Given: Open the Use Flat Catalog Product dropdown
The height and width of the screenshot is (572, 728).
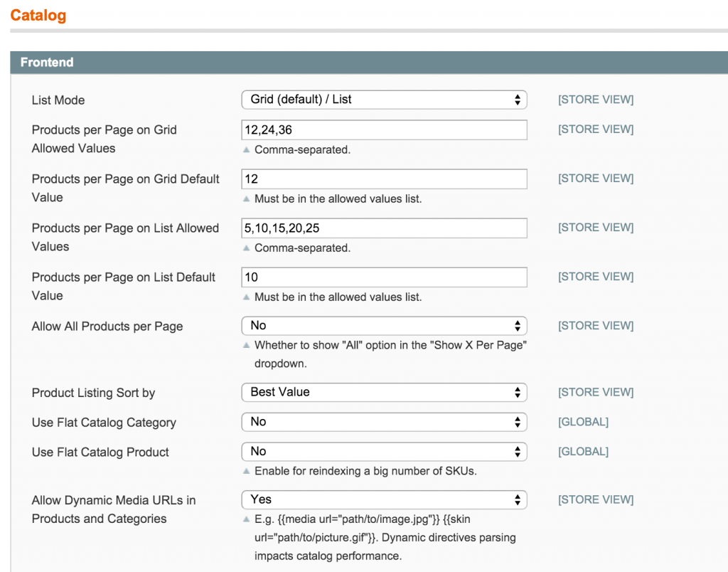Looking at the screenshot, I should pos(384,452).
